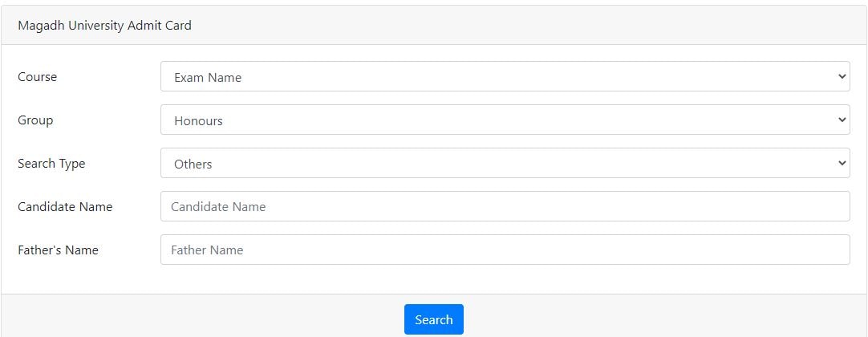Click the Course field label
This screenshot has width=868, height=337.
[x=38, y=77]
